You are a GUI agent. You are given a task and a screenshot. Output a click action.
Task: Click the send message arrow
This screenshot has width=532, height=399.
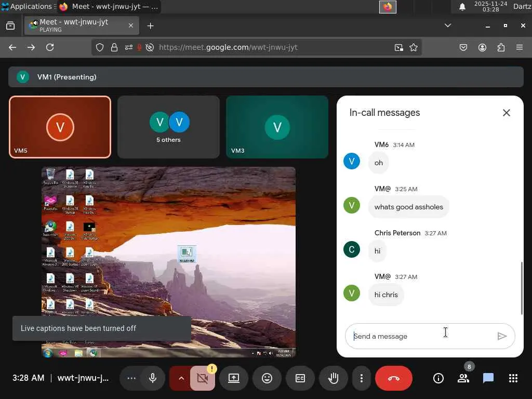(x=502, y=336)
